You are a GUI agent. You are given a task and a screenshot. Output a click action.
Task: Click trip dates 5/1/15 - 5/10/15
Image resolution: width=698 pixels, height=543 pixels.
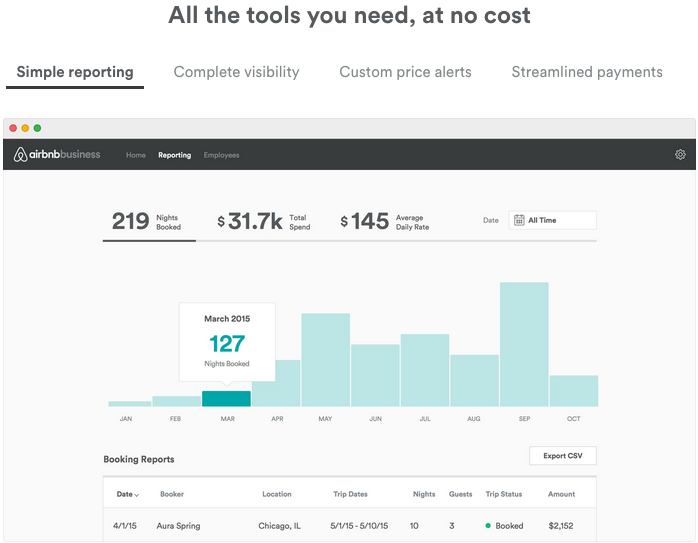click(x=359, y=526)
